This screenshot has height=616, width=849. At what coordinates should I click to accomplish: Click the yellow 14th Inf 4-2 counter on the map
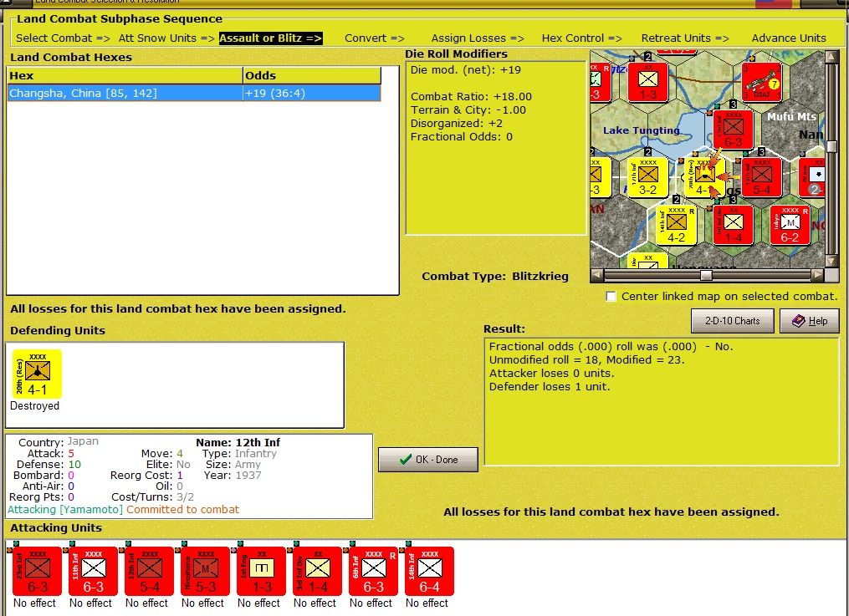[677, 225]
